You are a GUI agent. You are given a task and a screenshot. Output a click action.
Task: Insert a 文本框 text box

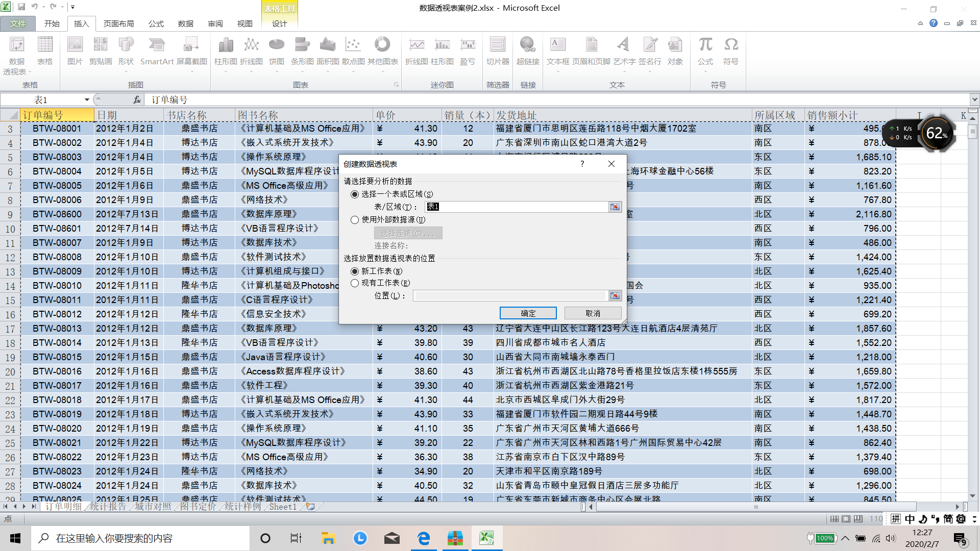point(557,54)
